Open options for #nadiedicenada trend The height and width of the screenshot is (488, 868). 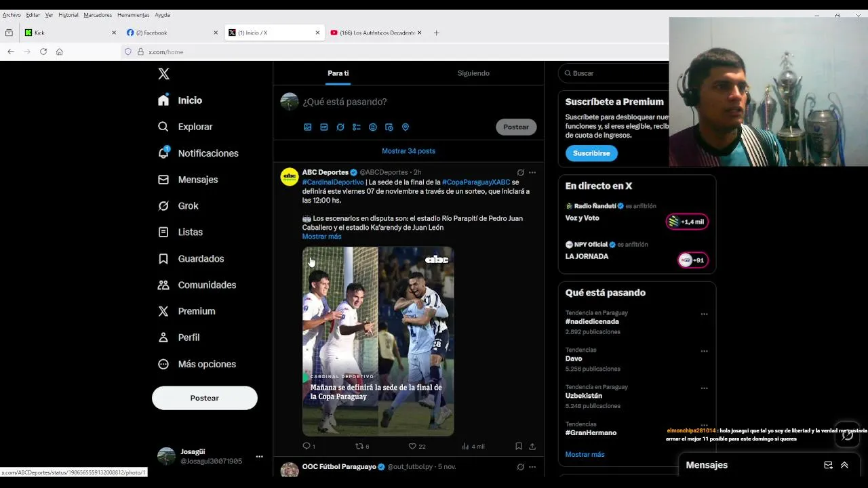704,314
